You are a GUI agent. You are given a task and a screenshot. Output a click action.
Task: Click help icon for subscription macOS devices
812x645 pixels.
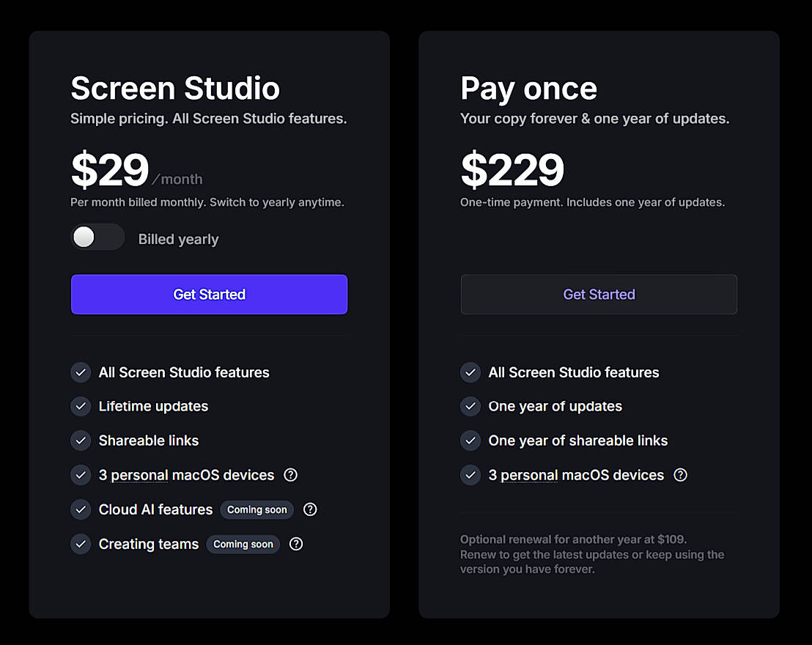pos(291,475)
